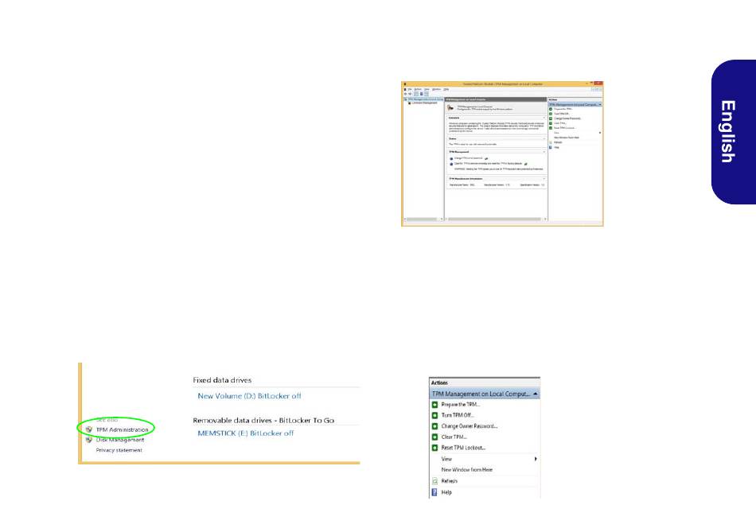
Task: Expand New Volume (D:) BitLocker off
Action: 249,396
